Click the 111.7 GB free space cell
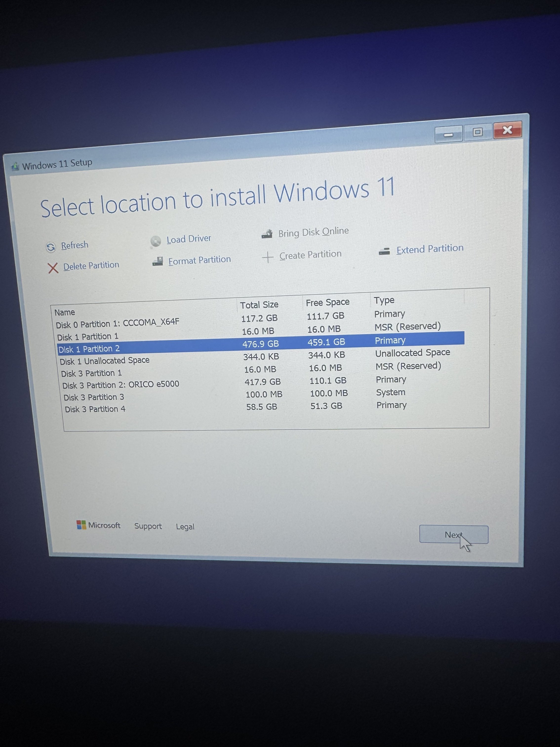 tap(325, 316)
